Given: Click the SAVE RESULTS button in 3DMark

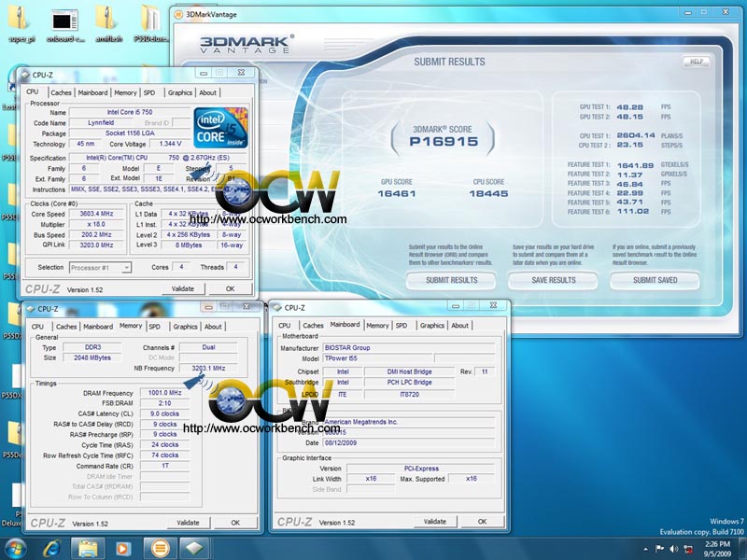Looking at the screenshot, I should (x=553, y=280).
